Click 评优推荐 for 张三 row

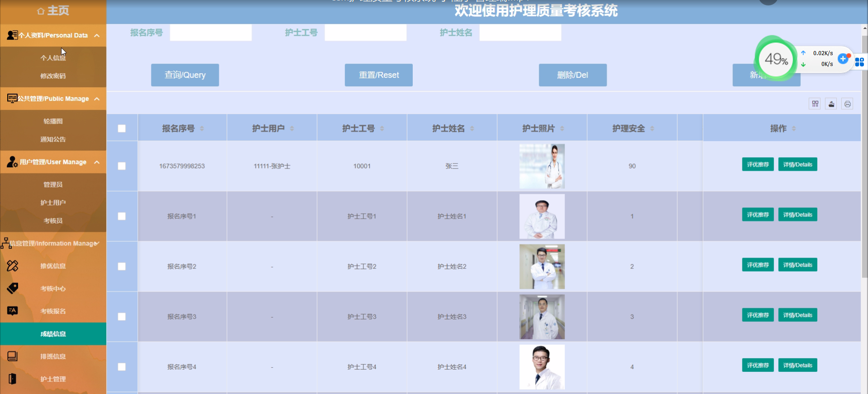[758, 164]
